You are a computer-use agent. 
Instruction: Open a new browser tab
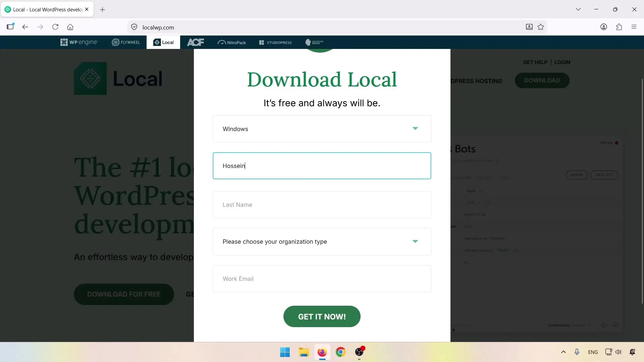tap(102, 10)
